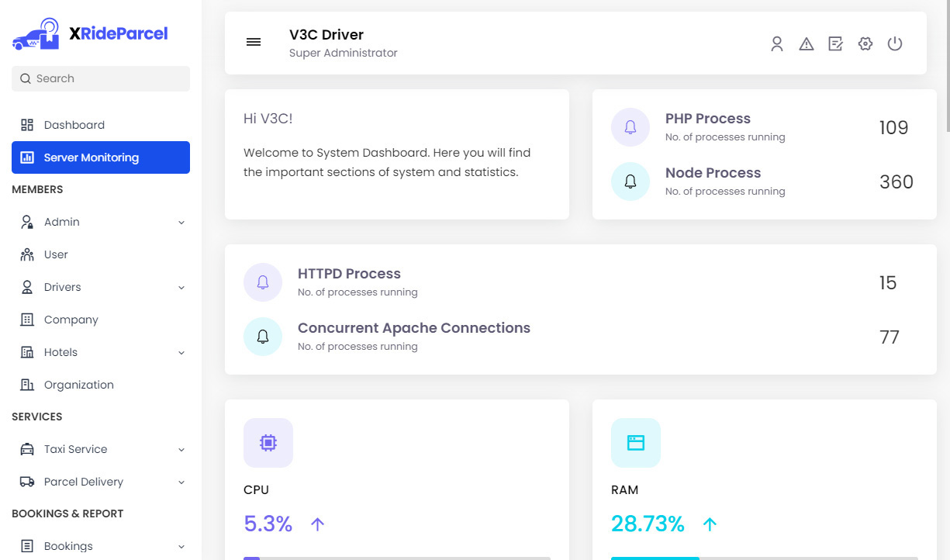The width and height of the screenshot is (950, 560).
Task: Click the CPU usage progress bar
Action: click(396, 557)
